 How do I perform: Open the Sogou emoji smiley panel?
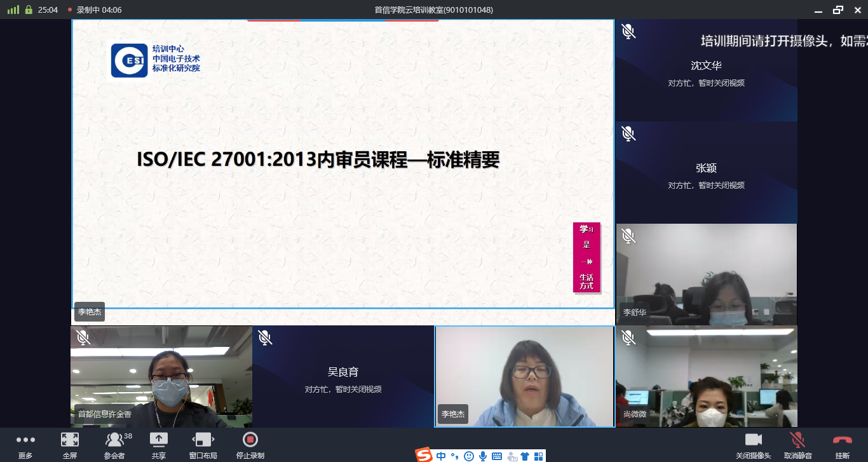469,456
